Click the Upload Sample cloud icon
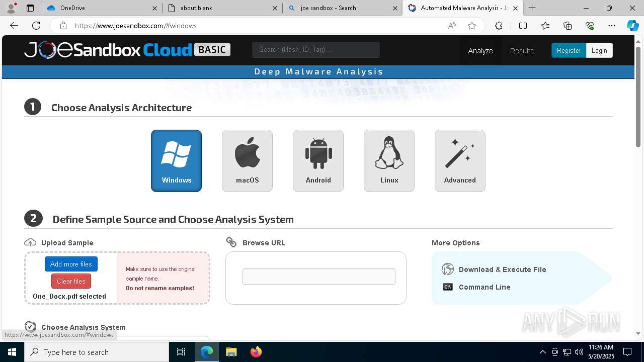Viewport: 644px width, 362px height. coord(30,242)
